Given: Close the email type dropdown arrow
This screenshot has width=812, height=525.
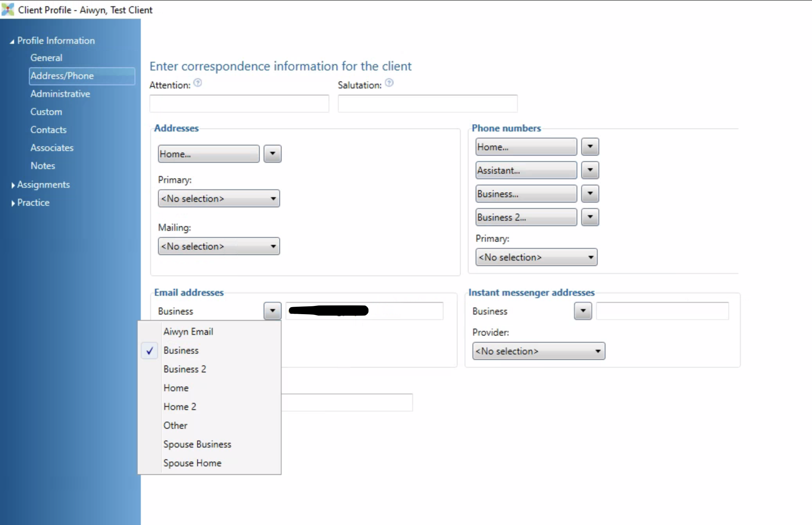Looking at the screenshot, I should click(273, 311).
